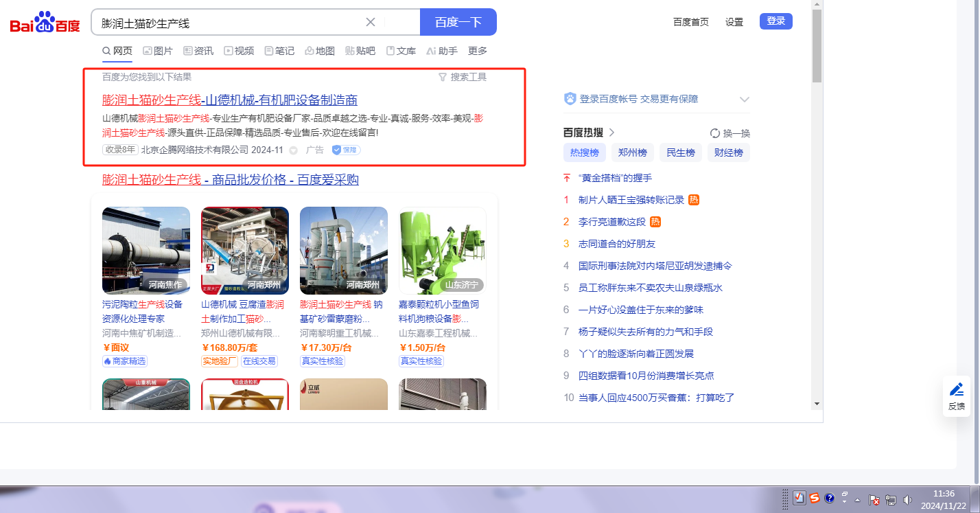Clear the search box with the X icon
Viewport: 980px width, 513px height.
[371, 22]
